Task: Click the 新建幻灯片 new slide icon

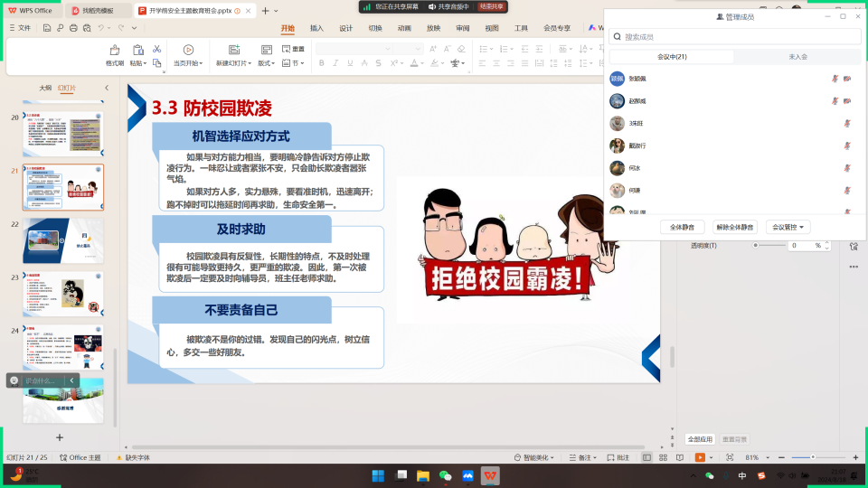Action: (233, 50)
